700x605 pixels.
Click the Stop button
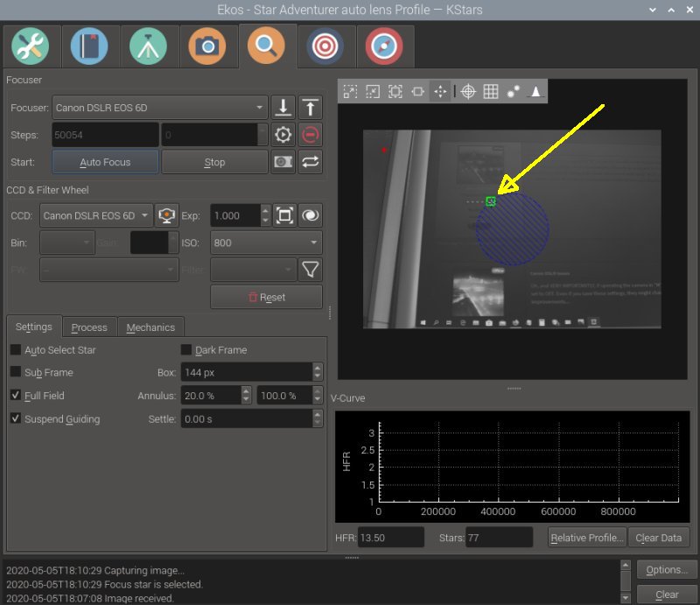[x=214, y=162]
